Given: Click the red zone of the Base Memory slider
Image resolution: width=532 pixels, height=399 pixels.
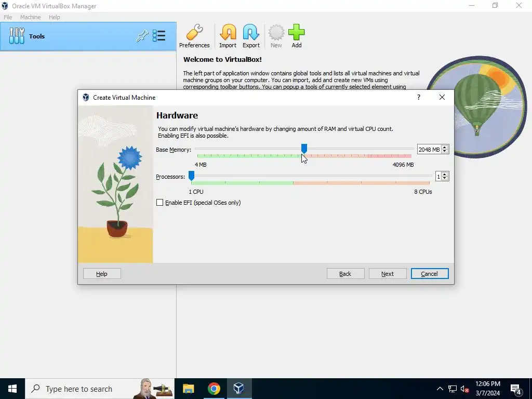Looking at the screenshot, I should 389,156.
